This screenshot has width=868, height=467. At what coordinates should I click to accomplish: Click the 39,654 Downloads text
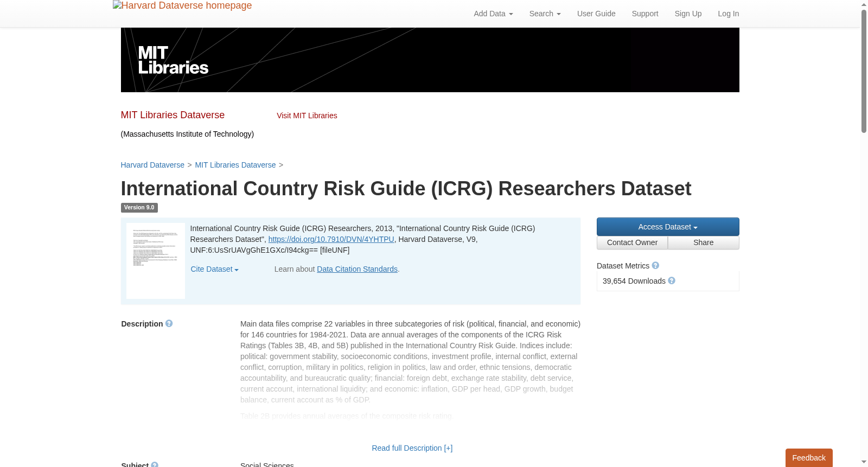pyautogui.click(x=634, y=281)
